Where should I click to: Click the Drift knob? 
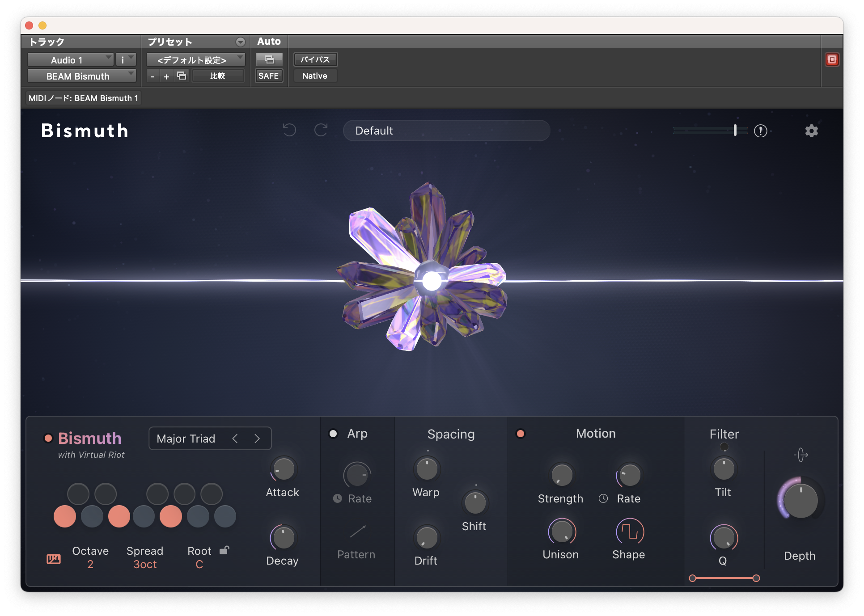[x=427, y=537]
